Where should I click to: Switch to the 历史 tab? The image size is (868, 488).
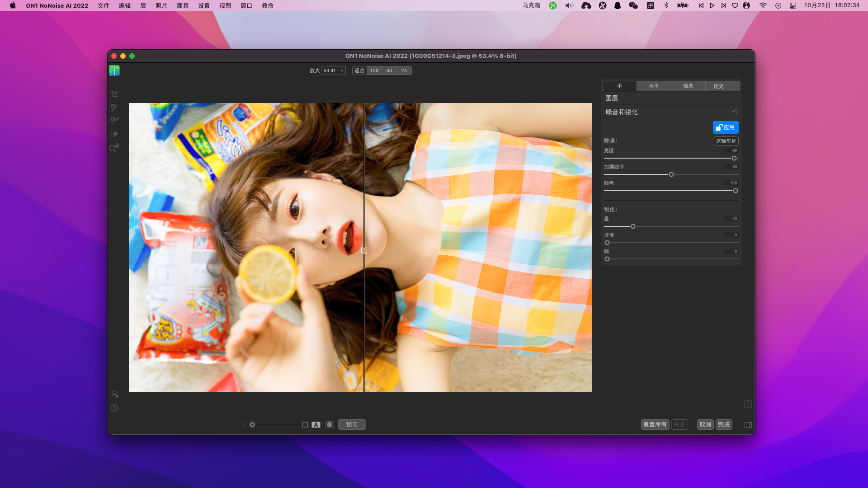click(718, 86)
